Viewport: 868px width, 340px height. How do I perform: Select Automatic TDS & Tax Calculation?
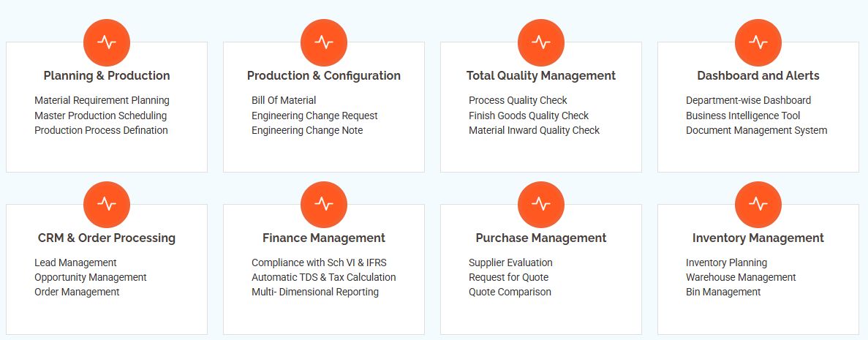click(x=324, y=277)
